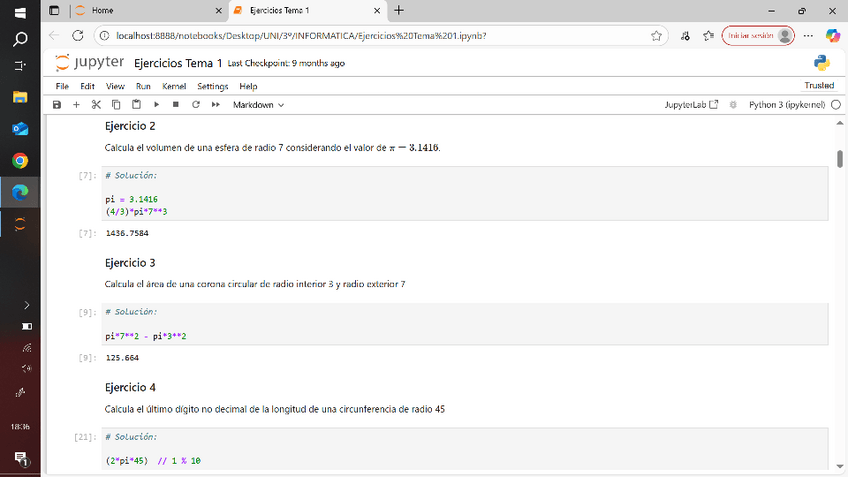Restart kernel and run all cells
The height and width of the screenshot is (477, 848).
pyautogui.click(x=216, y=105)
